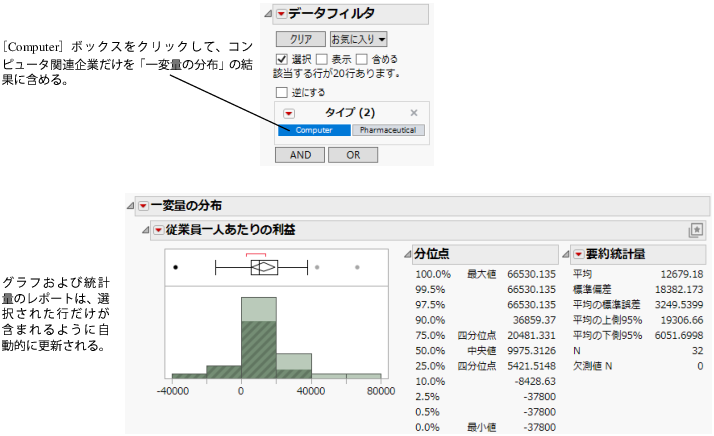Click the AND button

coord(300,155)
